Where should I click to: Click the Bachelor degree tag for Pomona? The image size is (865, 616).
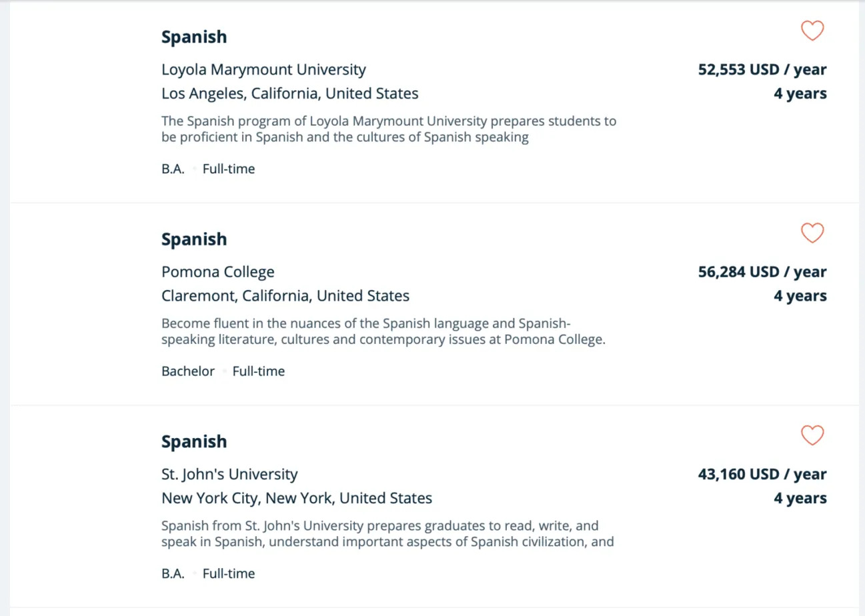coord(188,371)
